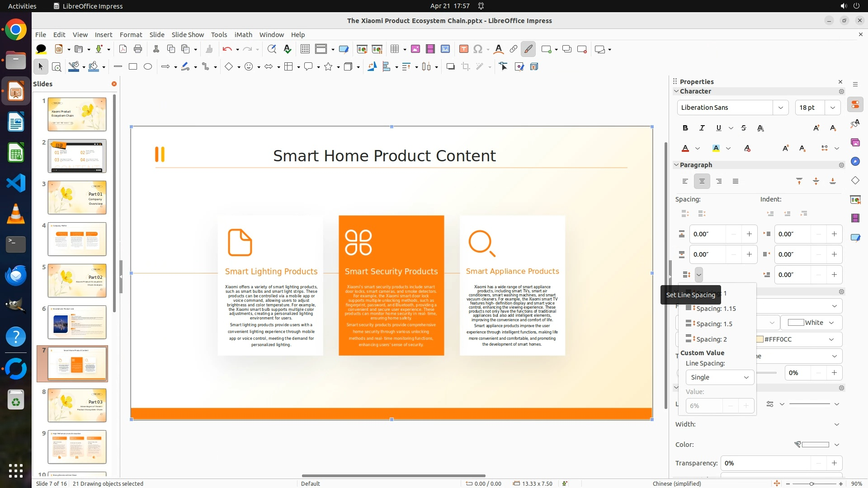The image size is (868, 488).
Task: Click the Display Grid icon
Action: (x=305, y=49)
